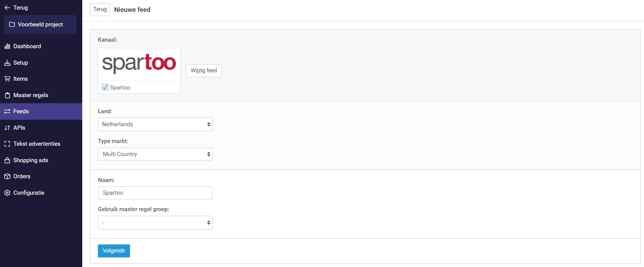Uncheck the Spartoo channel checkbox
This screenshot has width=644, height=267.
click(x=105, y=87)
